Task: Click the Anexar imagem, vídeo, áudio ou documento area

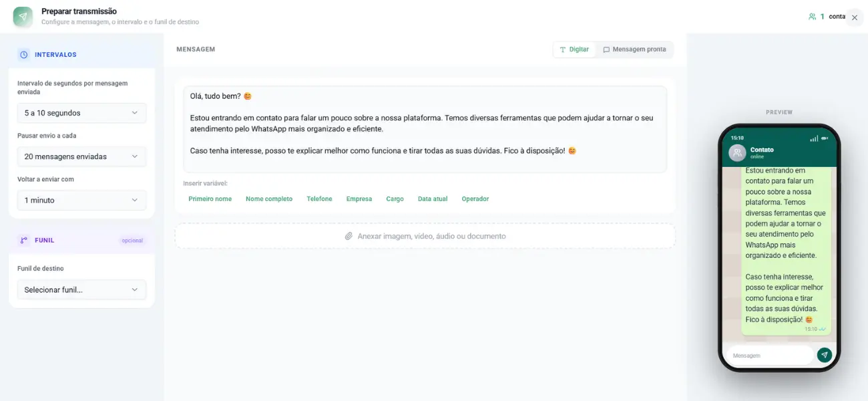Action: pyautogui.click(x=425, y=236)
